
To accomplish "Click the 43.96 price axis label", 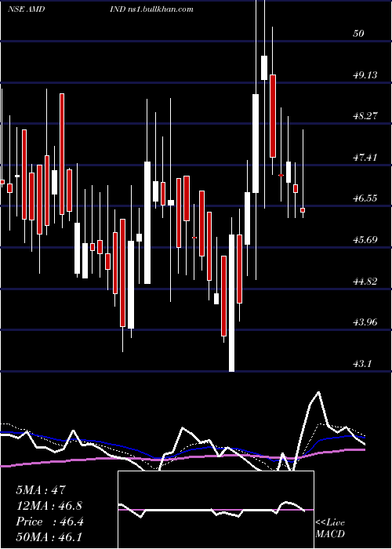I will (x=365, y=322).
